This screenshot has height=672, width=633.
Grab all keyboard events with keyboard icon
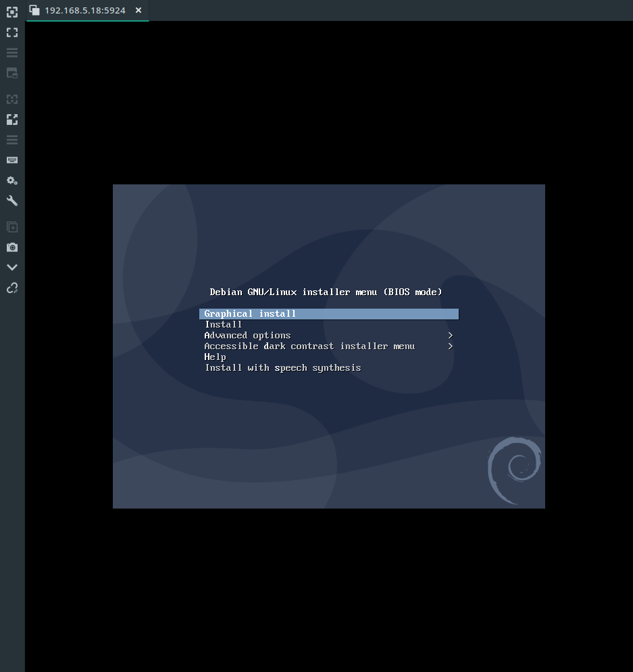coord(12,160)
